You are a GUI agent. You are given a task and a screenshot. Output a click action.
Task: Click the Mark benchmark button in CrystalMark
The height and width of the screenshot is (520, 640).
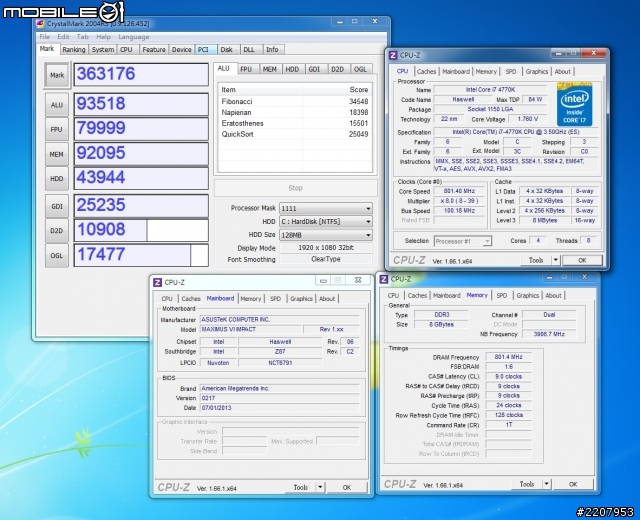57,75
